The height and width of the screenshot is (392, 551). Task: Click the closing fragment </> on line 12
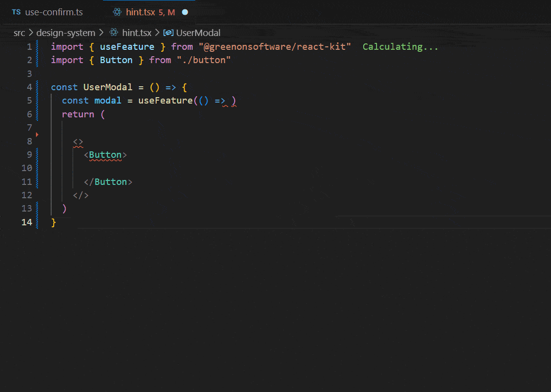pos(81,195)
